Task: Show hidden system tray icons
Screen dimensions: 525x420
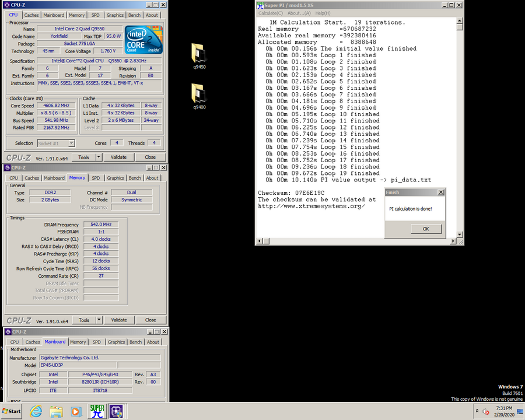Action: coord(477,411)
